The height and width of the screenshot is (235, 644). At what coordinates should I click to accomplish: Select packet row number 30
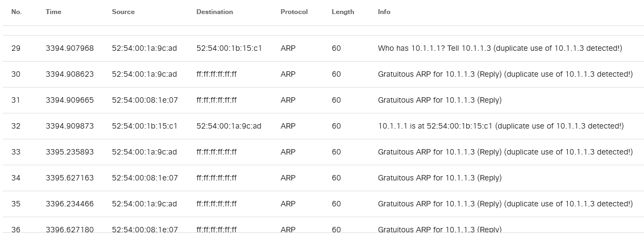pos(16,75)
